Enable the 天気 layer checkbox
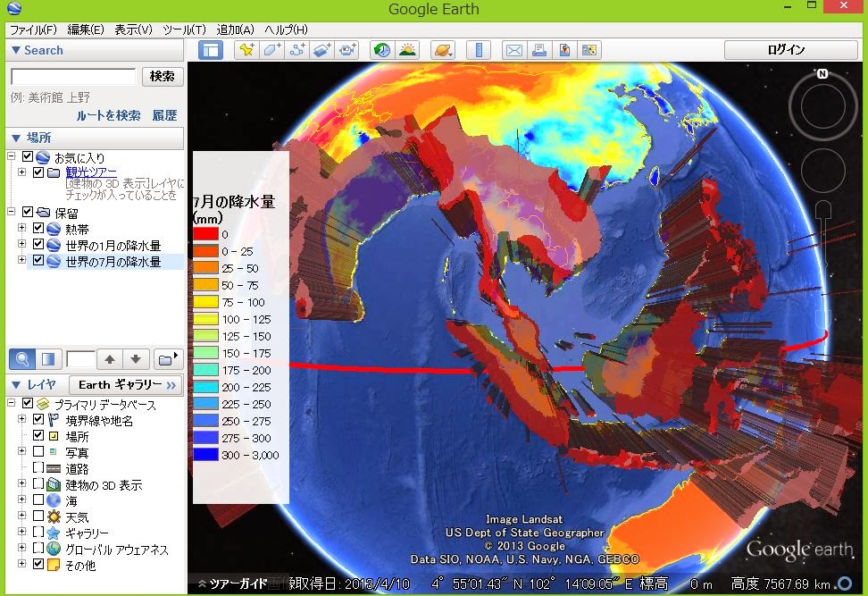Viewport: 868px width, 596px height. click(x=38, y=516)
